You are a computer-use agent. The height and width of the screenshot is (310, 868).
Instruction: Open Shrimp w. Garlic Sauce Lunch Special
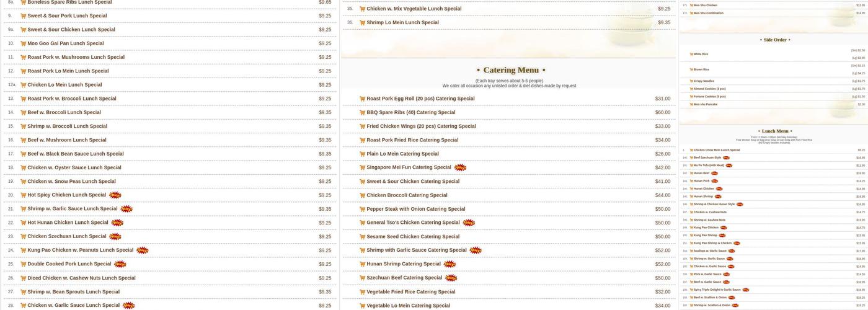[x=73, y=209]
